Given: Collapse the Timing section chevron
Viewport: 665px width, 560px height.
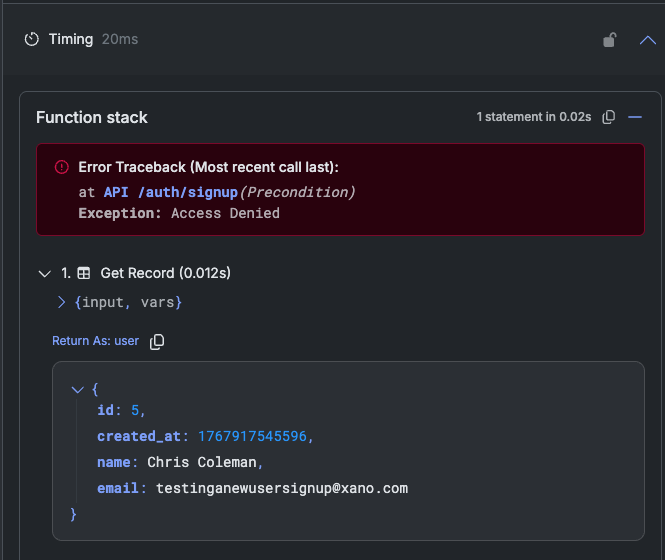Looking at the screenshot, I should click(x=647, y=40).
